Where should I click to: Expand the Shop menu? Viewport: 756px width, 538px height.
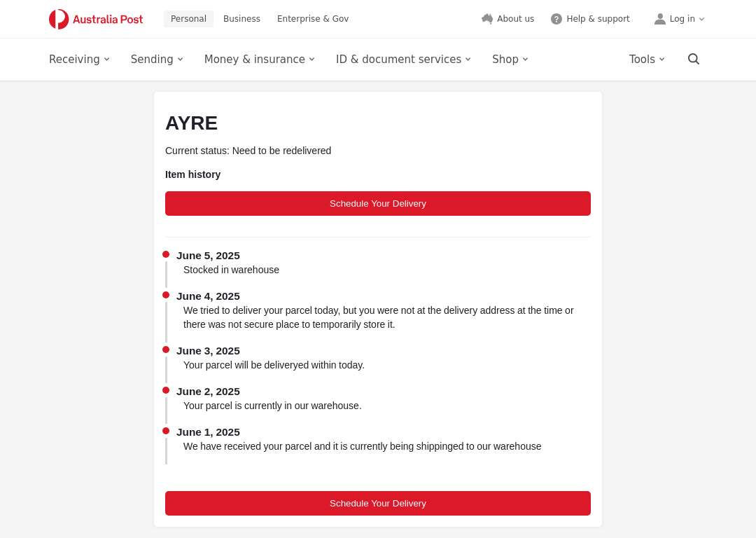click(x=510, y=60)
